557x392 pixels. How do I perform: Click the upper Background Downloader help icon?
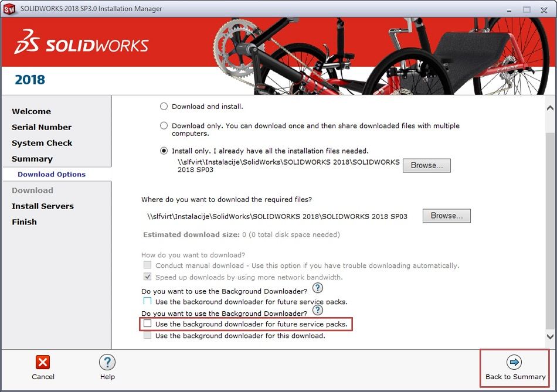318,288
